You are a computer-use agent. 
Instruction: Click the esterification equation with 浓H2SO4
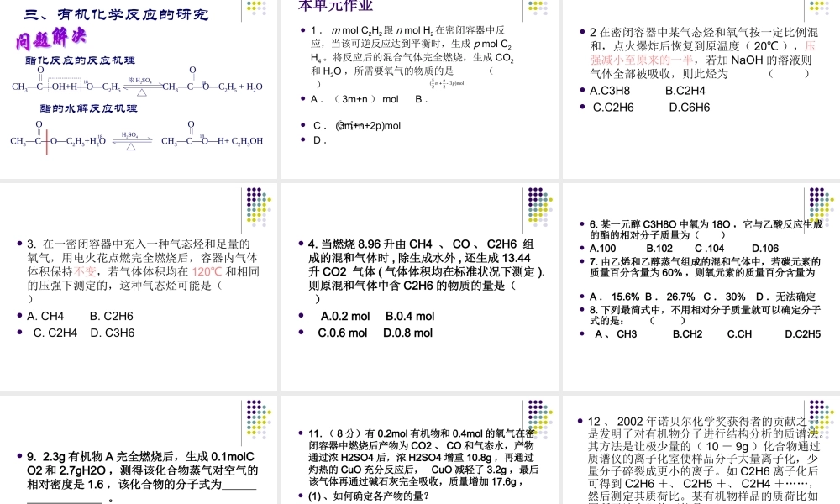point(137,83)
